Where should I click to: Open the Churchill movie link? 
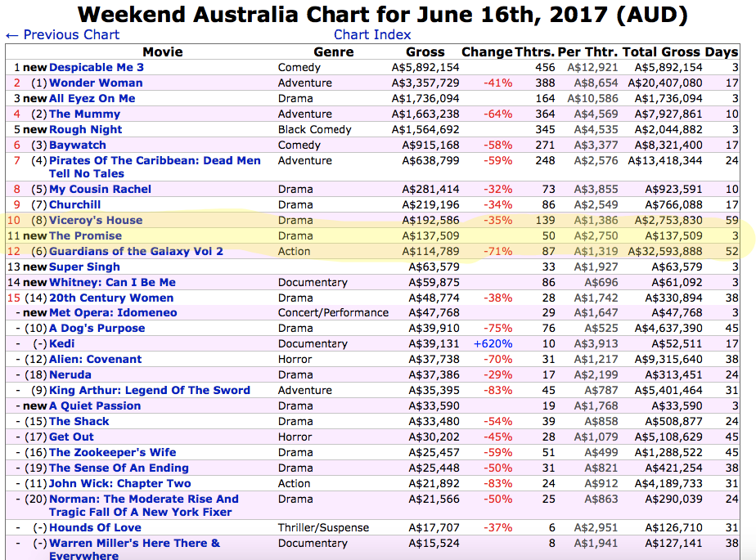tap(74, 205)
